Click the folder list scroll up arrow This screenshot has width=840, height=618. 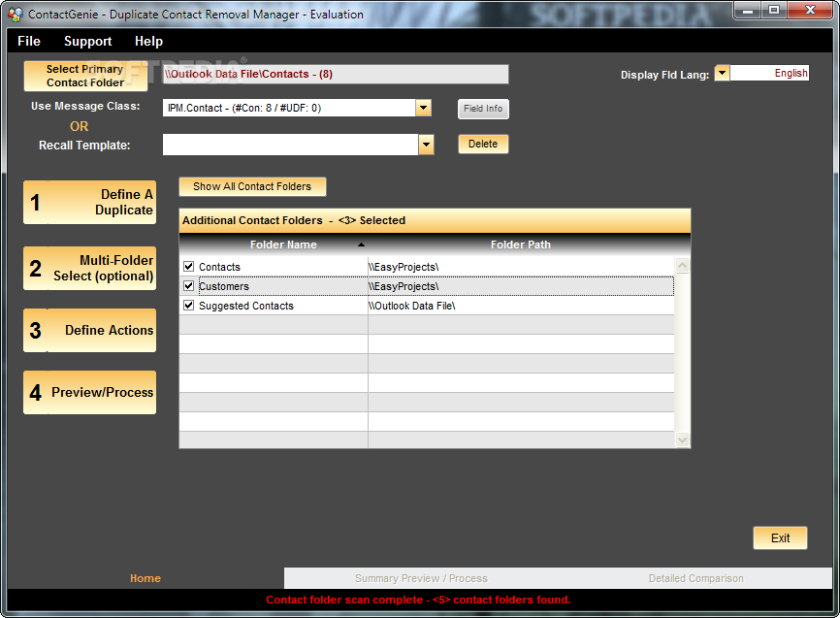[682, 265]
